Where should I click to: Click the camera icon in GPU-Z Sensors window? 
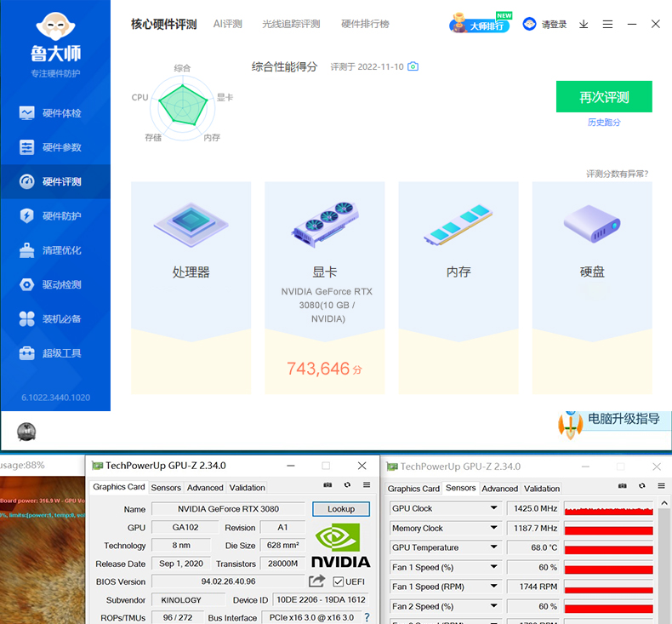pyautogui.click(x=623, y=486)
